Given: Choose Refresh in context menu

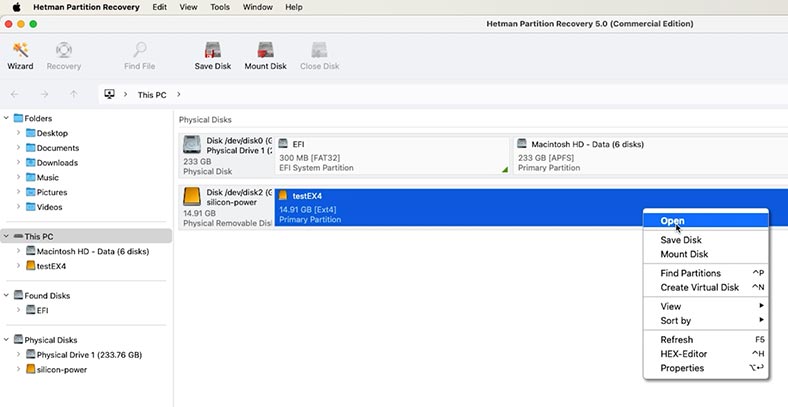Looking at the screenshot, I should [x=706, y=340].
